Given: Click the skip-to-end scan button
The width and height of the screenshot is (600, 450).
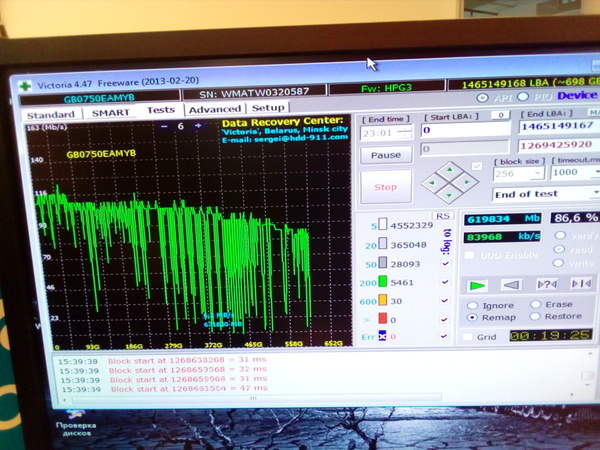Looking at the screenshot, I should click(579, 285).
